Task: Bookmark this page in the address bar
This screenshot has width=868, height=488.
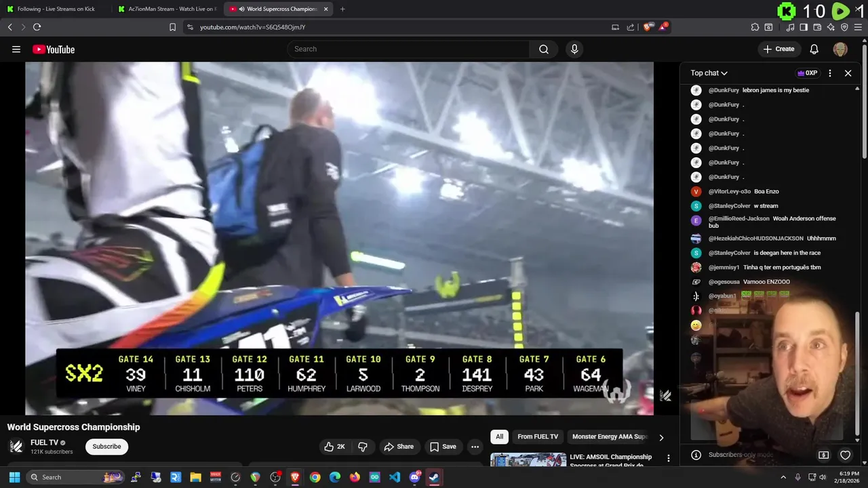Action: (x=172, y=27)
